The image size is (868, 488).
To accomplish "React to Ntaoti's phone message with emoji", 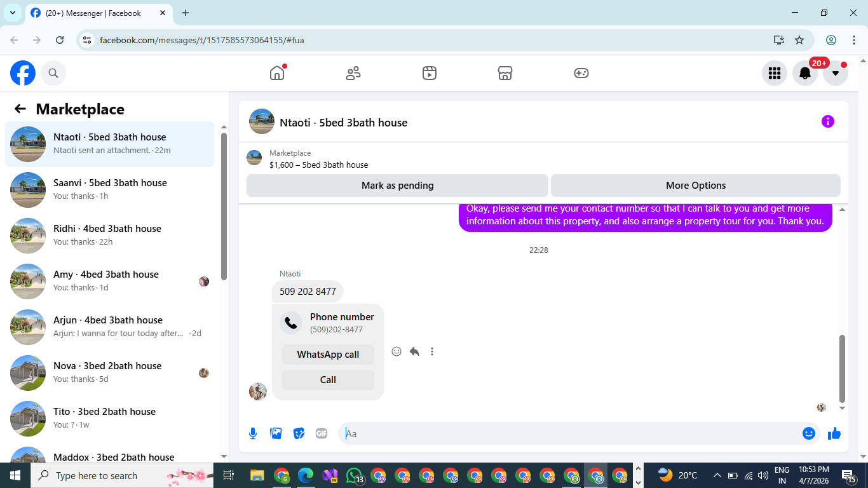I will pyautogui.click(x=397, y=351).
